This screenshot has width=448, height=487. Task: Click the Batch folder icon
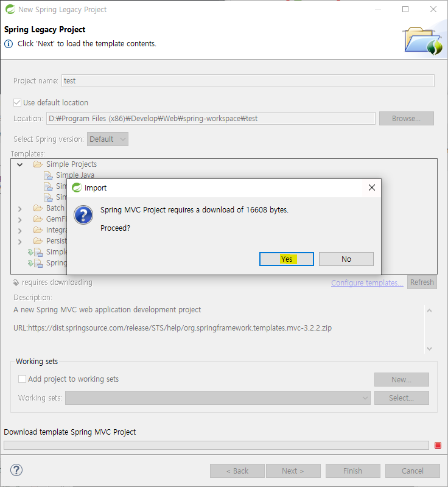pos(38,208)
